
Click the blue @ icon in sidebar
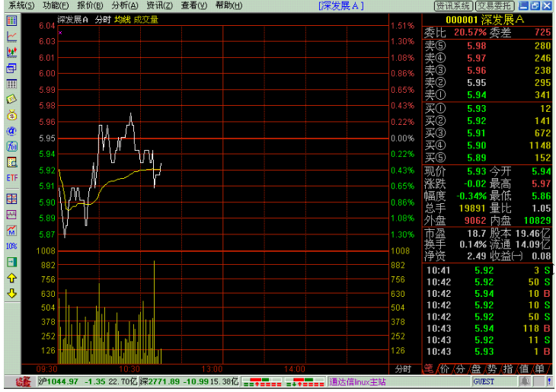[11, 131]
